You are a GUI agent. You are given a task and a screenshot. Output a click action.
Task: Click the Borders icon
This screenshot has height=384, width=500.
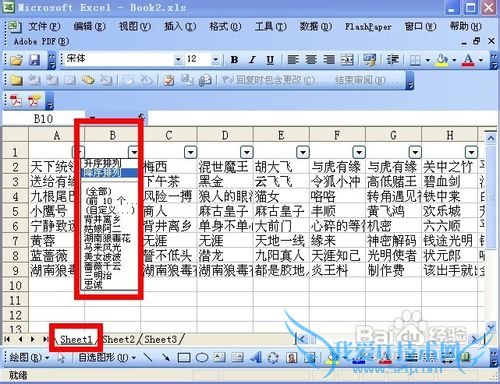pyautogui.click(x=415, y=60)
